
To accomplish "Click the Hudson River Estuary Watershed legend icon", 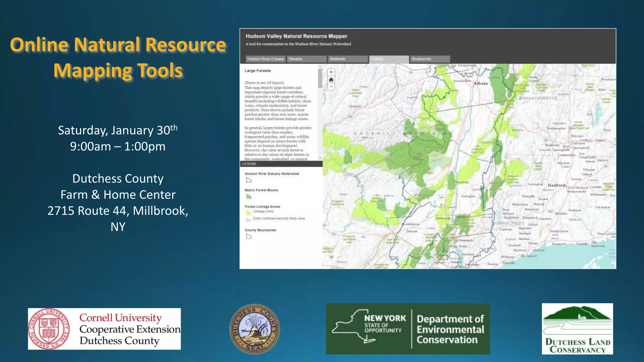I will click(x=249, y=180).
